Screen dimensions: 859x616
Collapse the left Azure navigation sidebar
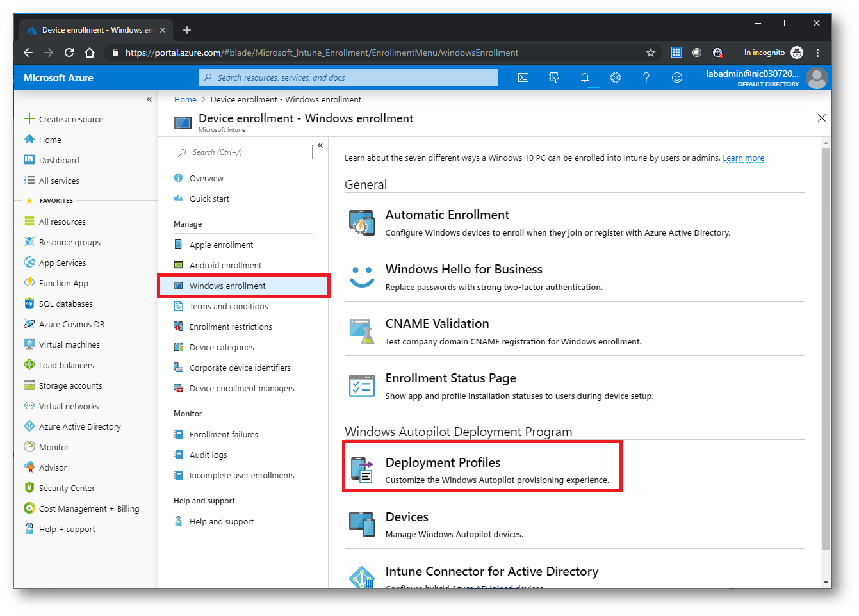click(149, 99)
